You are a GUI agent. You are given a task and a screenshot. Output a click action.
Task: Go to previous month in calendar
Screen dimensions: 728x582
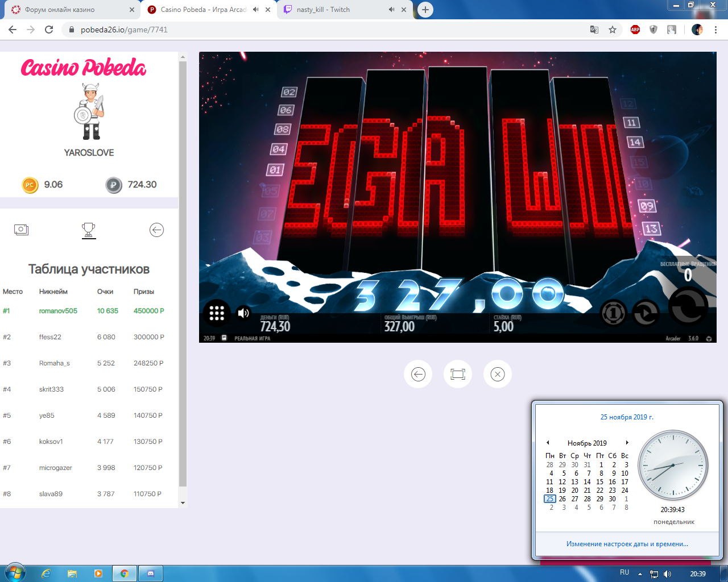548,443
